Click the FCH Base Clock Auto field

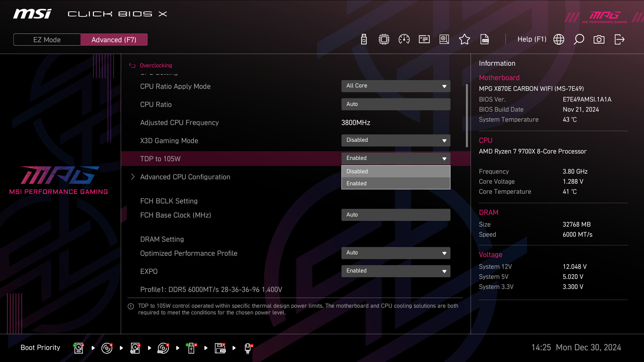(x=396, y=215)
